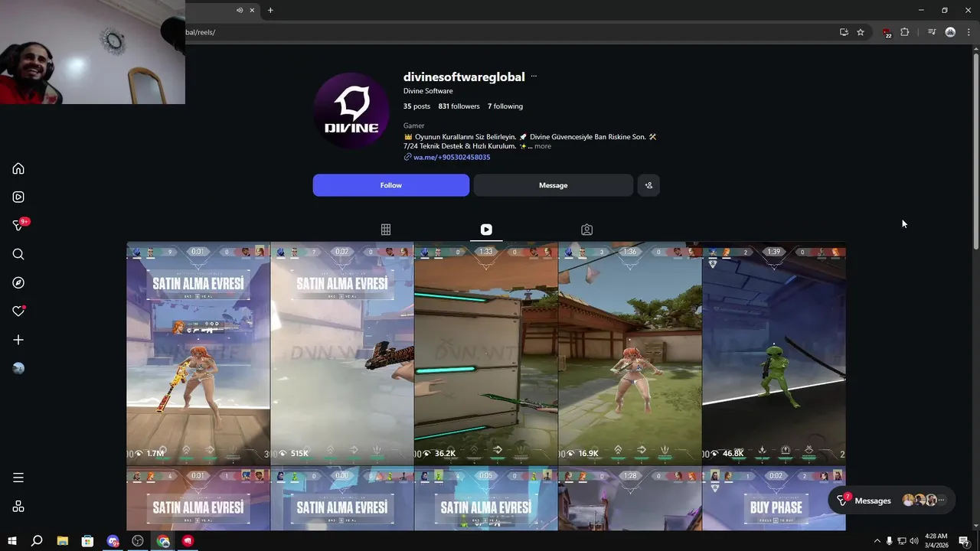980x551 pixels.
Task: Open OBS Studio from the taskbar
Action: 138,541
